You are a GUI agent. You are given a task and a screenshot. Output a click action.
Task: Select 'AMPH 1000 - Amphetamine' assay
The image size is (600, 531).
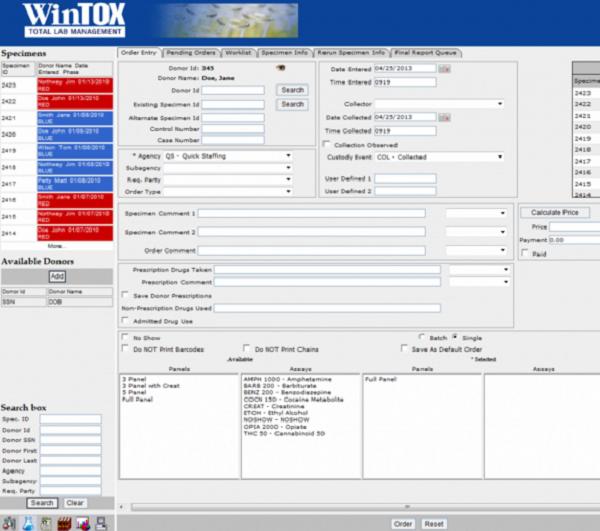click(x=287, y=379)
